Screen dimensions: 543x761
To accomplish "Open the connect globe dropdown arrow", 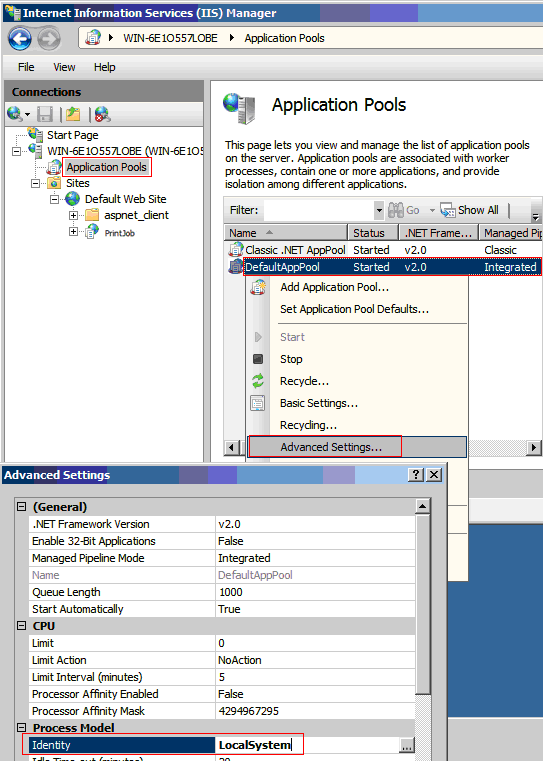I will [28, 115].
